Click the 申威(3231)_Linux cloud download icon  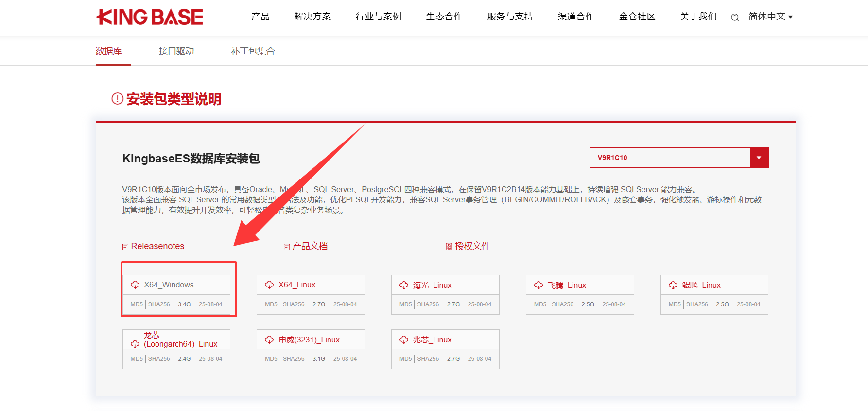[269, 340]
